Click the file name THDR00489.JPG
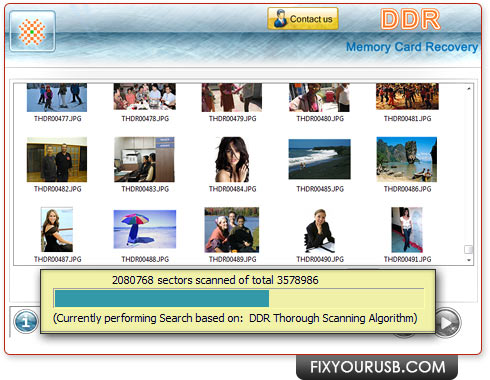Viewport: 490px width, 380px height. (232, 259)
